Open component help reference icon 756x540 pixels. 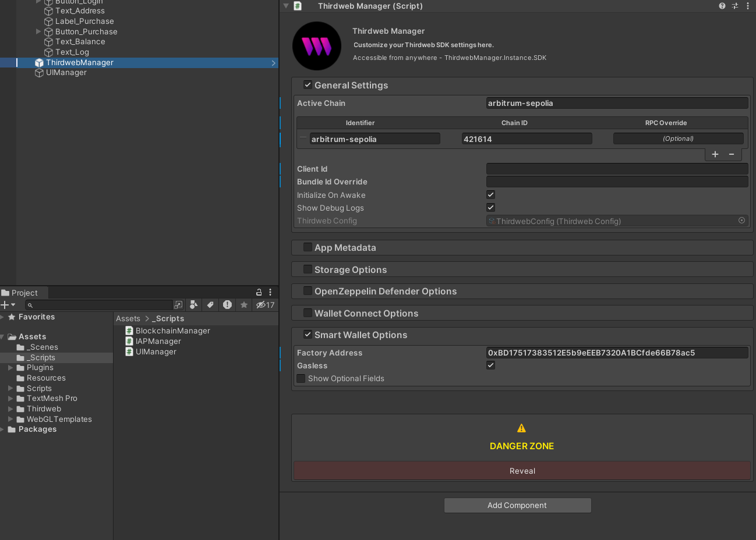[722, 6]
